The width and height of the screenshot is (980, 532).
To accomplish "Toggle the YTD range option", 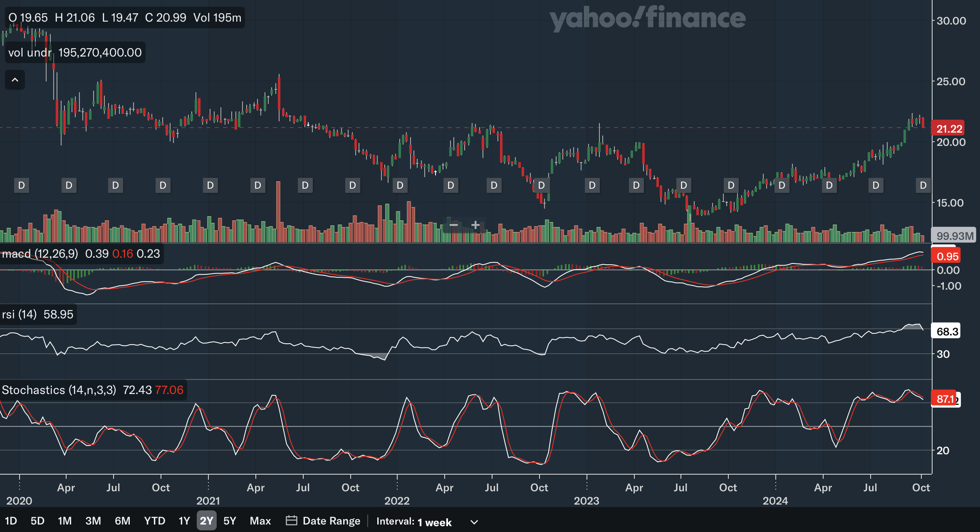I will click(154, 521).
